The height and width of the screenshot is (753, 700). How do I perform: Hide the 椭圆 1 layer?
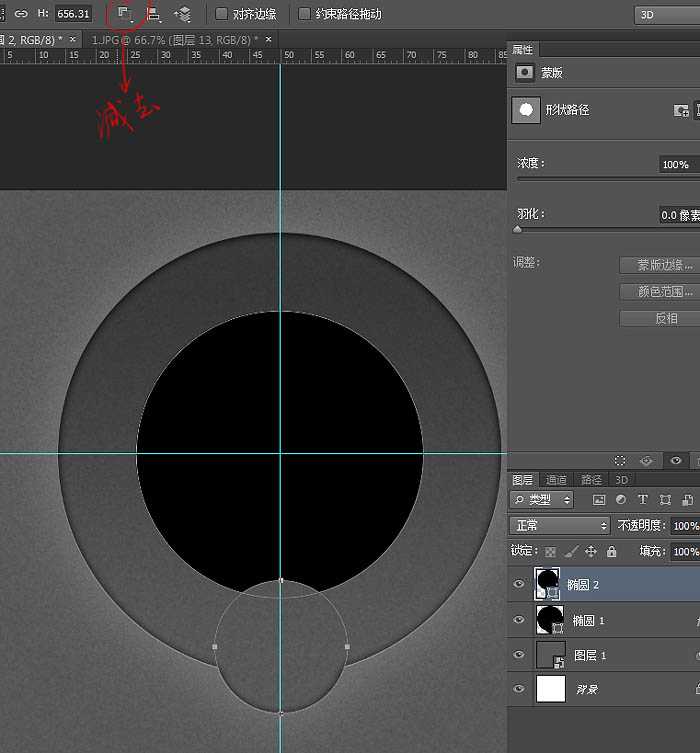(518, 620)
